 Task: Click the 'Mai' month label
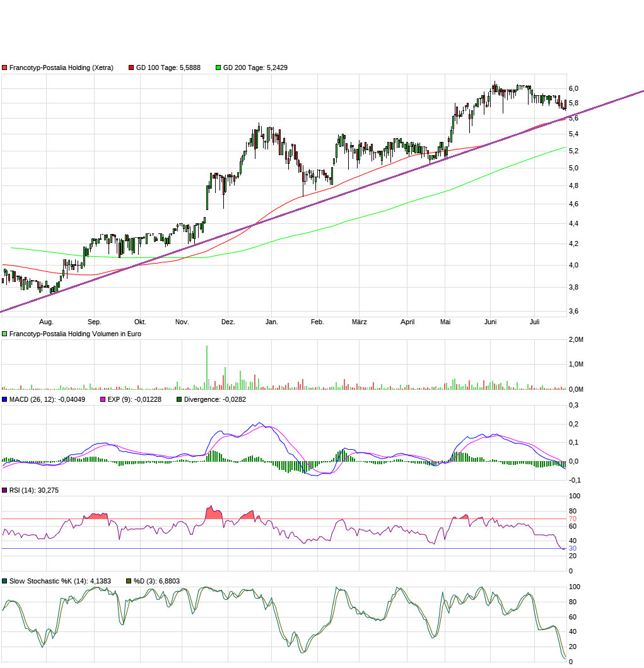(x=445, y=322)
